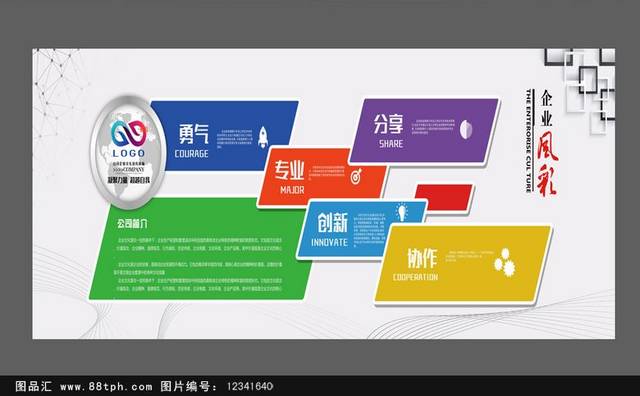Click the 分享 heading on purple panel
The height and width of the screenshot is (396, 640).
[x=389, y=124]
